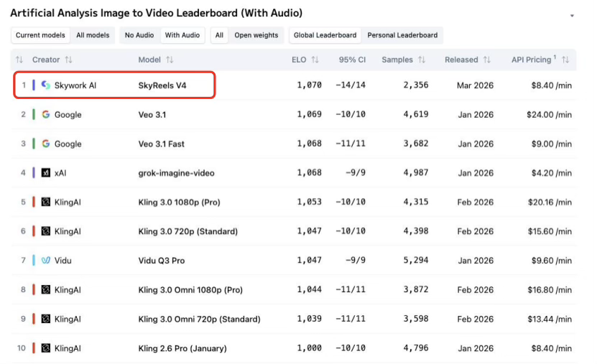Open the dropdown arrow beside leaderboard title
The height and width of the screenshot is (364, 597).
click(572, 15)
